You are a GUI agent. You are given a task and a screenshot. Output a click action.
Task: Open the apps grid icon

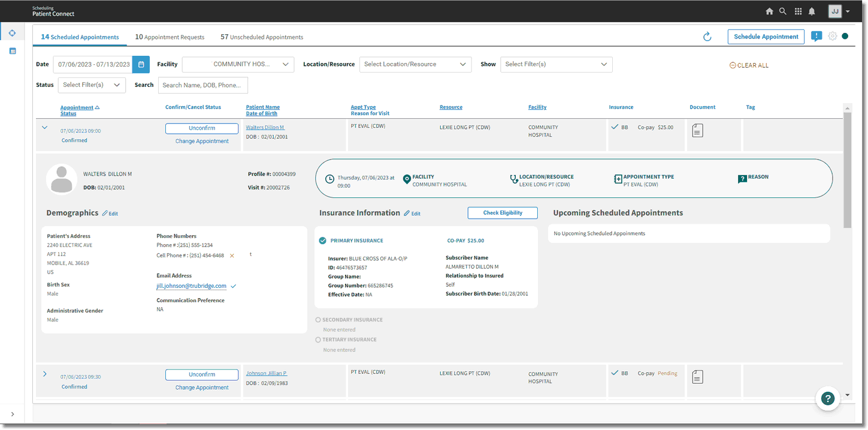pos(798,11)
